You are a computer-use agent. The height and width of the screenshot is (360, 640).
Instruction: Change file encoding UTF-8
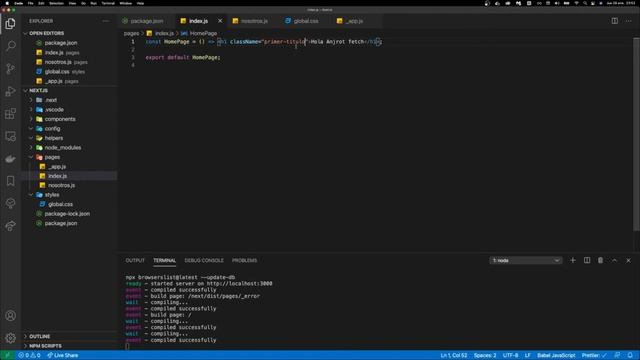(x=511, y=356)
